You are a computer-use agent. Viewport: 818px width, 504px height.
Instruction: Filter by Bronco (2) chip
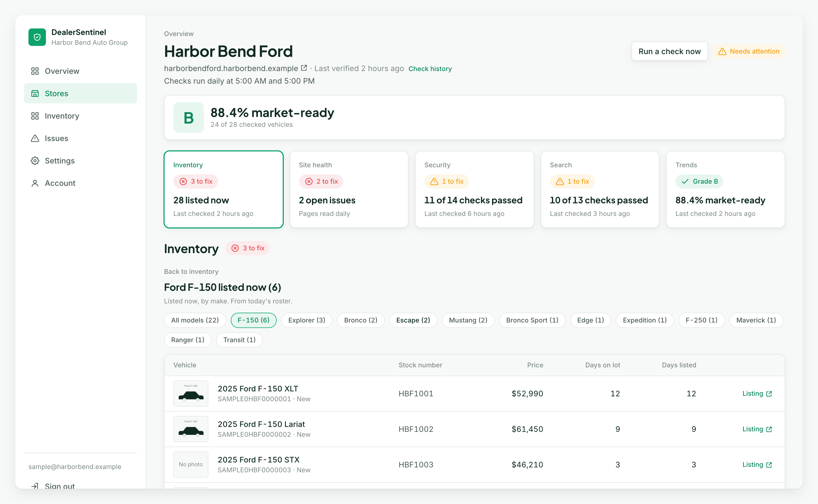[361, 320]
